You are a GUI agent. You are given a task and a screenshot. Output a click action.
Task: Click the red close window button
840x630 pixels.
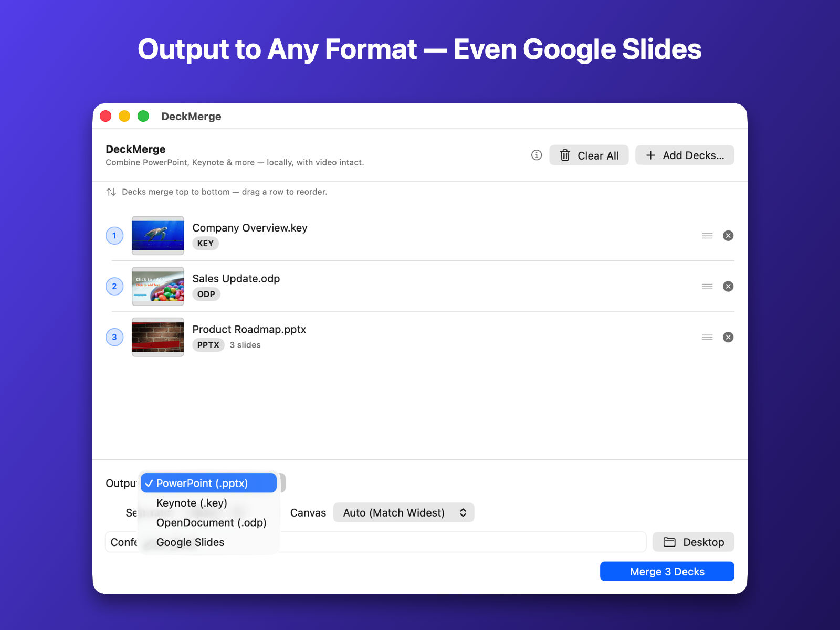click(106, 116)
